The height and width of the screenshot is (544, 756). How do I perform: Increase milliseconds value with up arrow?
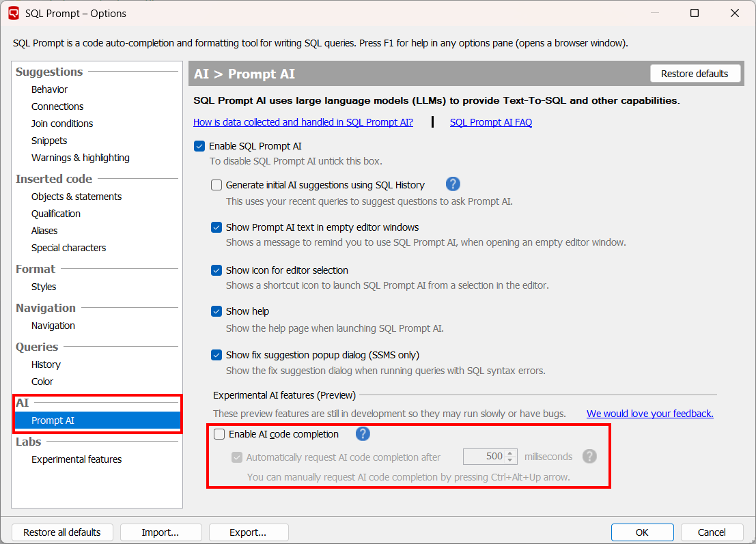click(x=510, y=453)
